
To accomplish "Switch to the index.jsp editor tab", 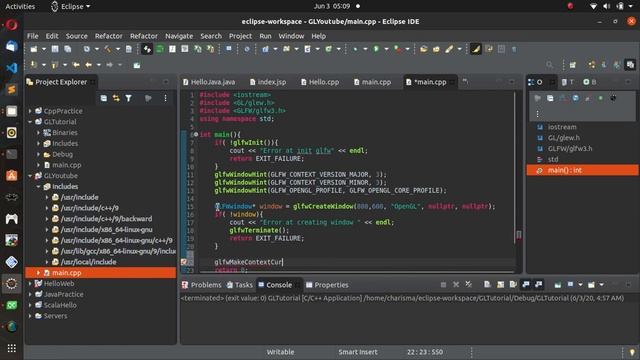I will pyautogui.click(x=268, y=82).
